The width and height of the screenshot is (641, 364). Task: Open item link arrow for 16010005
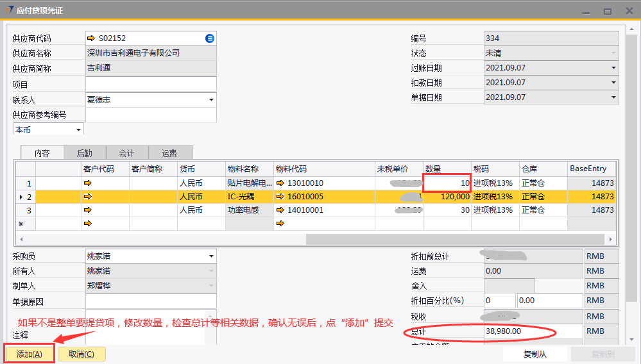click(280, 197)
